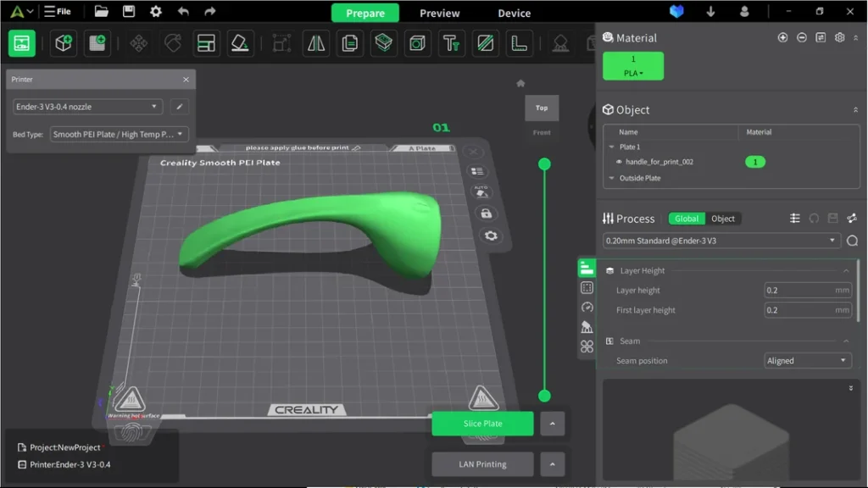Reset the view with the home icon

pos(520,84)
